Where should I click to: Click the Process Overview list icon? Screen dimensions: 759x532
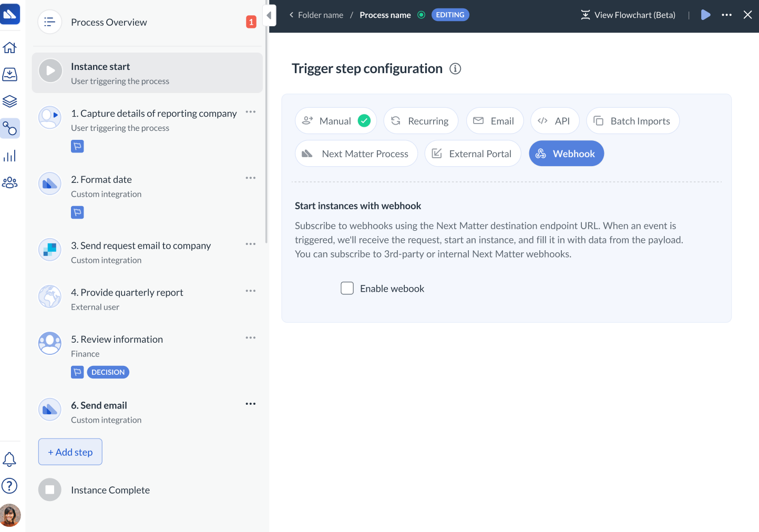point(50,22)
